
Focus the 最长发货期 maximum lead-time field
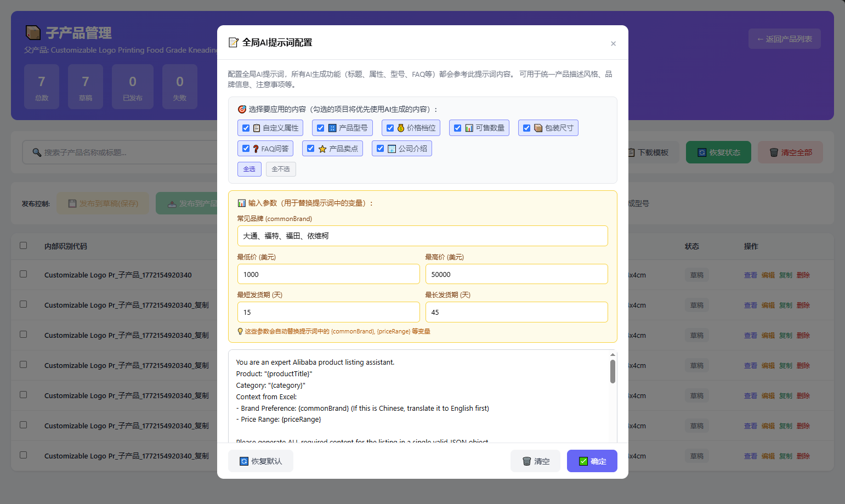516,312
